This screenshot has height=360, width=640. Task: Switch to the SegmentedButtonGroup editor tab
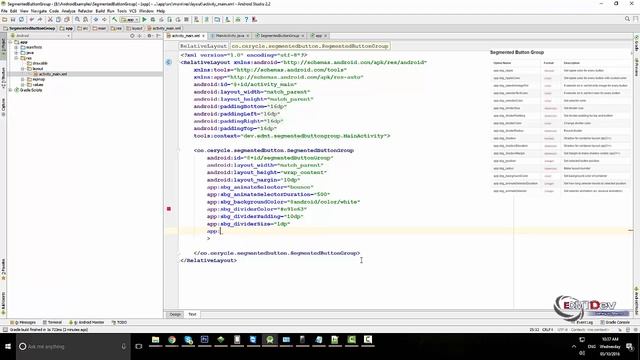(x=280, y=36)
